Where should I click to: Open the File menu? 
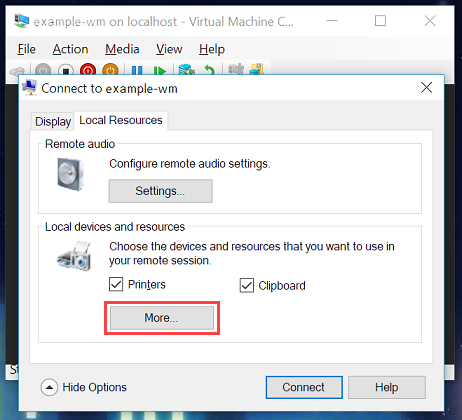[x=26, y=49]
